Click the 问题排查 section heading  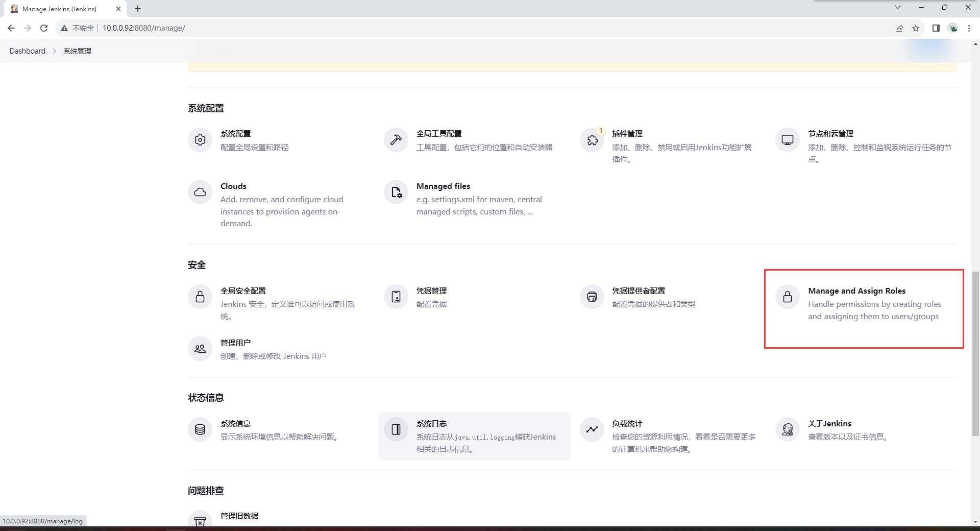click(x=206, y=490)
